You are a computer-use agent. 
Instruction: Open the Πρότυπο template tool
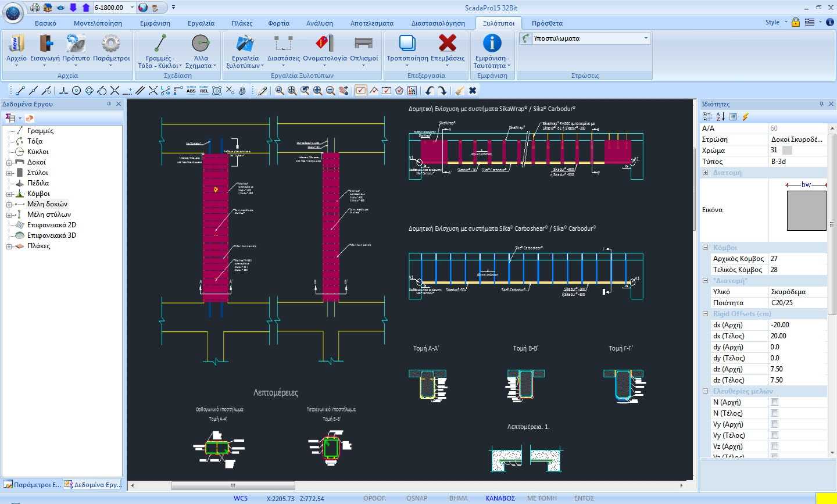[76, 50]
